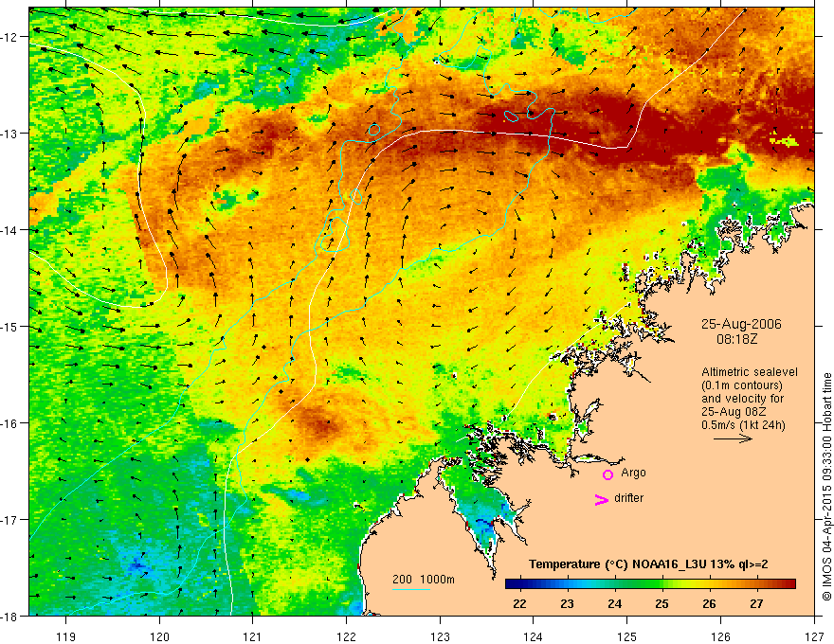Click the latitude -12 axis label
Viewport: 834px width, 644px height.
(10, 37)
